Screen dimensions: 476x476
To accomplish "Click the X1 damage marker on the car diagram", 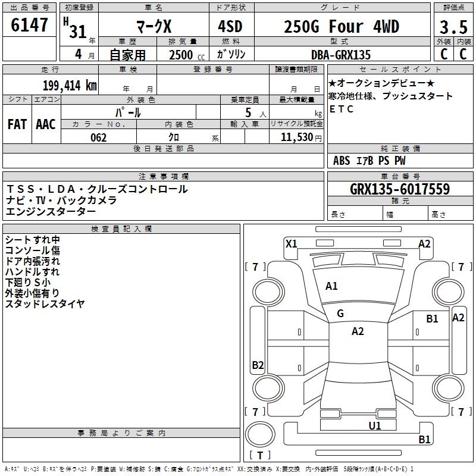I will tap(291, 243).
